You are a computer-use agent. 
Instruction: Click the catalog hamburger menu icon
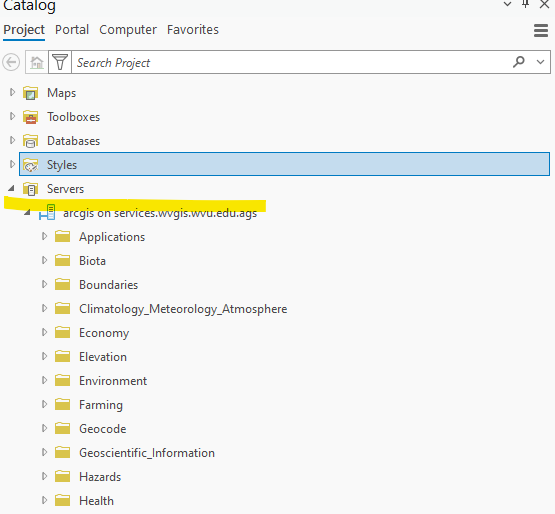541,30
